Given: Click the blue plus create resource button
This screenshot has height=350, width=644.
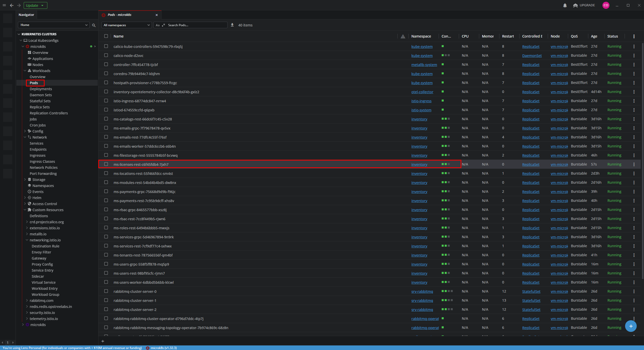Looking at the screenshot, I should [x=631, y=326].
